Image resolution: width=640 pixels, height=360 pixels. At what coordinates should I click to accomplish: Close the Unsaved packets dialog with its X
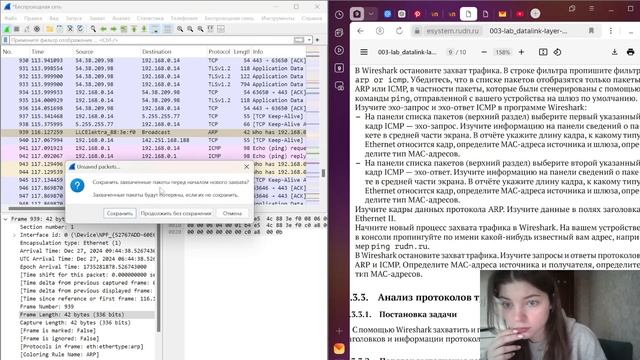click(x=246, y=167)
